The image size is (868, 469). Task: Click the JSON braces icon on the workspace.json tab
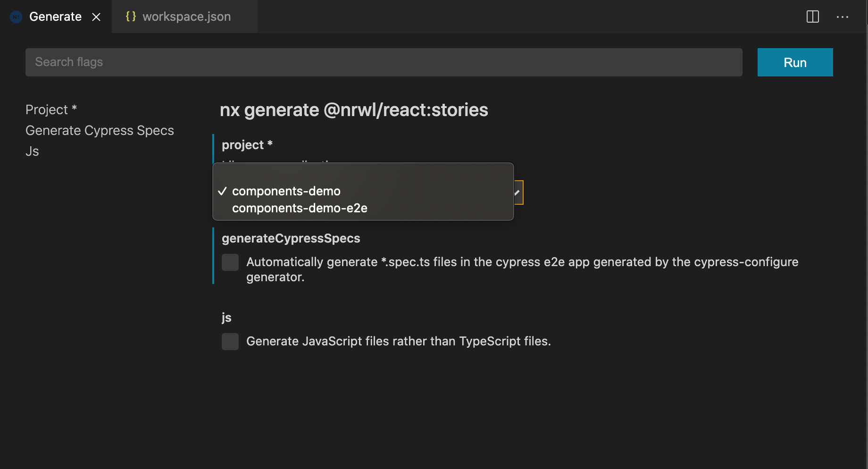click(x=131, y=17)
